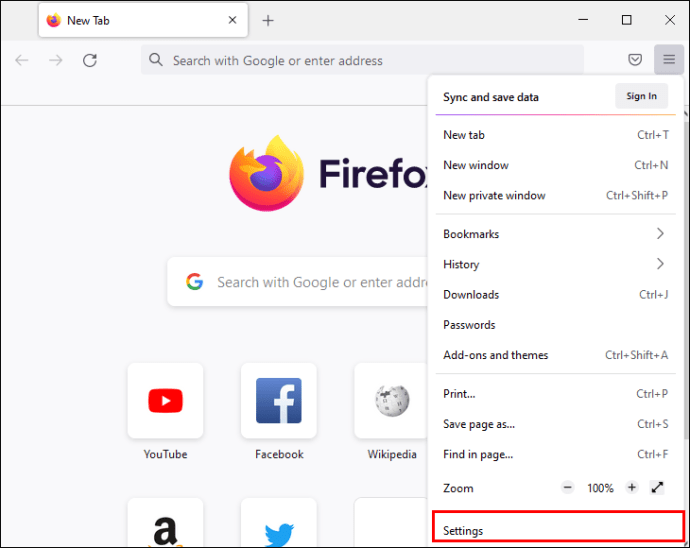Click the back navigation arrow

pos(22,60)
